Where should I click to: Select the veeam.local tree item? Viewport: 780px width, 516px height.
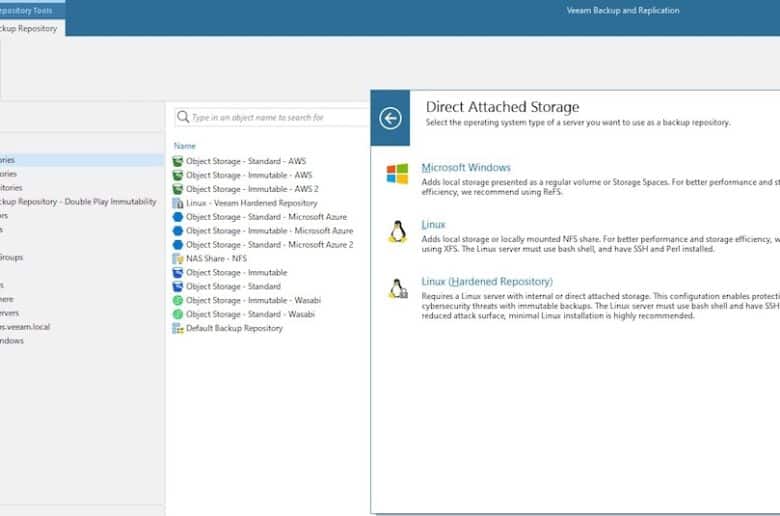pyautogui.click(x=25, y=327)
